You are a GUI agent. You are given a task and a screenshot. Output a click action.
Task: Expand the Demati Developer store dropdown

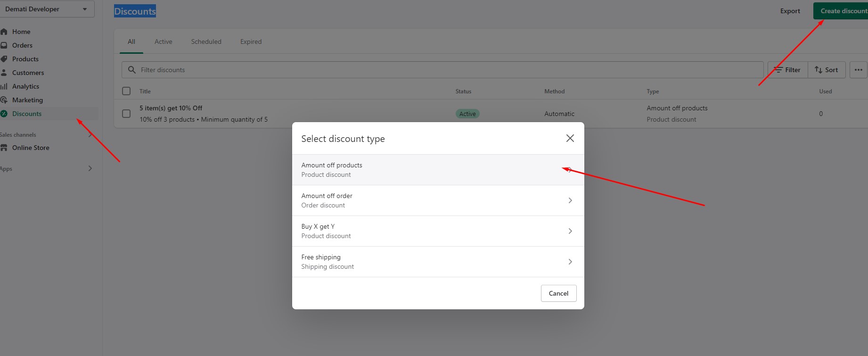[47, 9]
